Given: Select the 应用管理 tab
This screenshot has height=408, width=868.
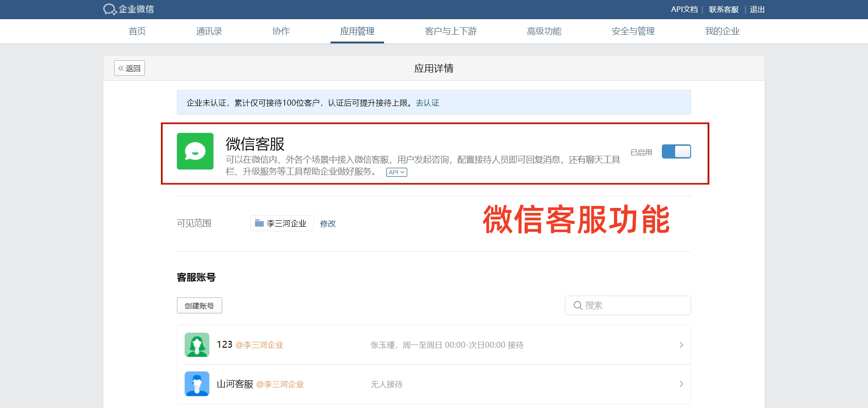Looking at the screenshot, I should 357,31.
